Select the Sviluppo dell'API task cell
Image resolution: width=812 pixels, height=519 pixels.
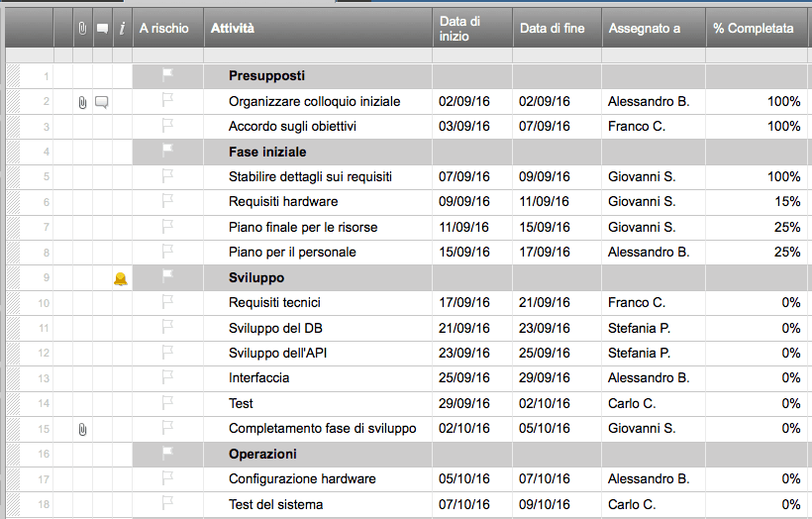point(318,353)
